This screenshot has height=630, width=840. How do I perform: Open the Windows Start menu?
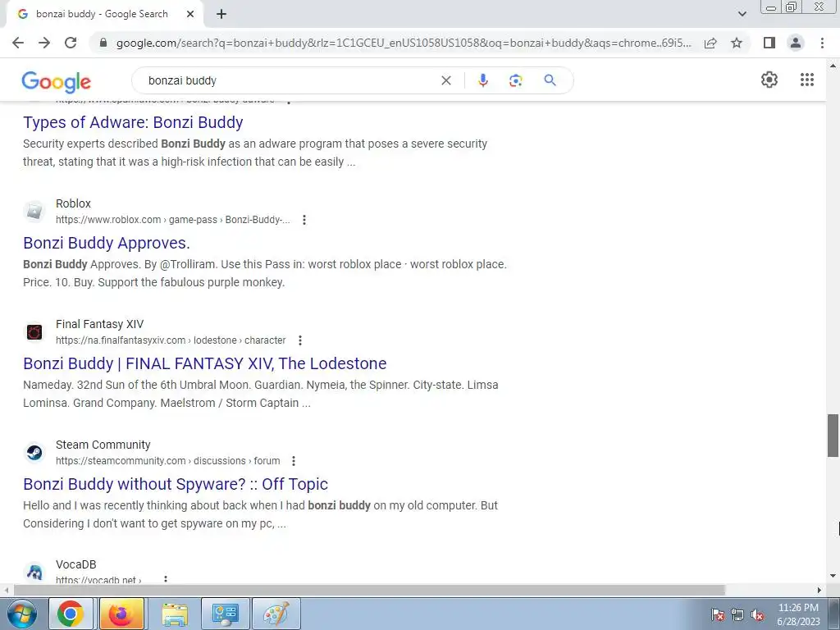[21, 614]
